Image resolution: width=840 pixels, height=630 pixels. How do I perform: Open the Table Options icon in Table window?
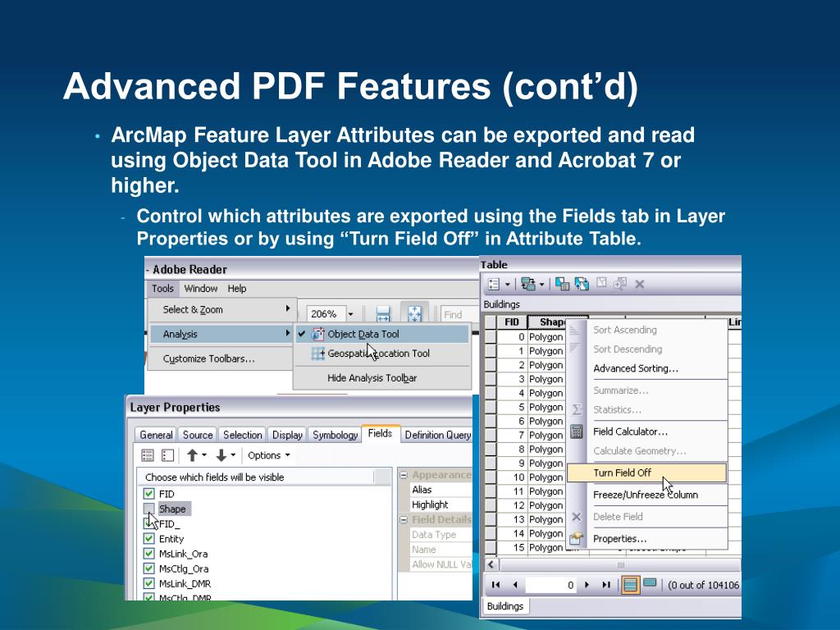[495, 284]
